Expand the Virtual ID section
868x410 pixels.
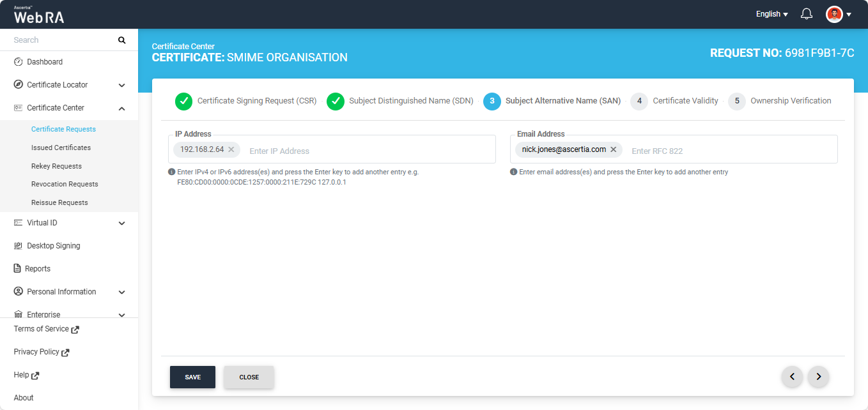coord(121,223)
